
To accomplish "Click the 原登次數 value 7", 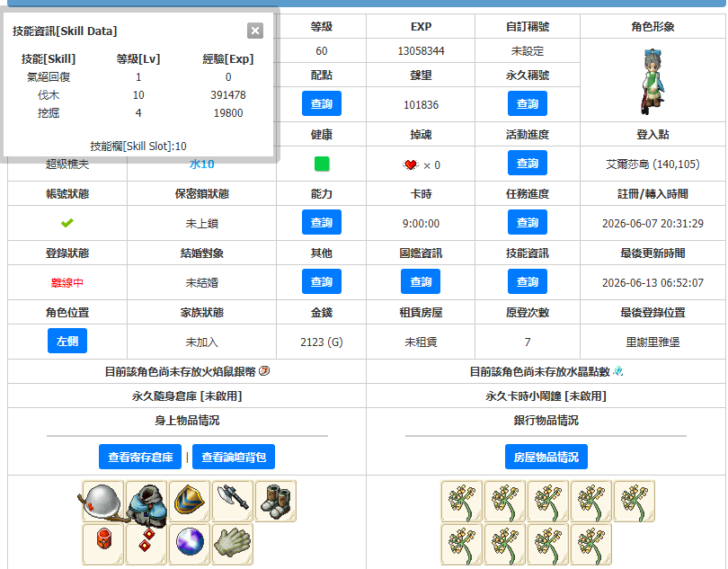I will pyautogui.click(x=528, y=342).
